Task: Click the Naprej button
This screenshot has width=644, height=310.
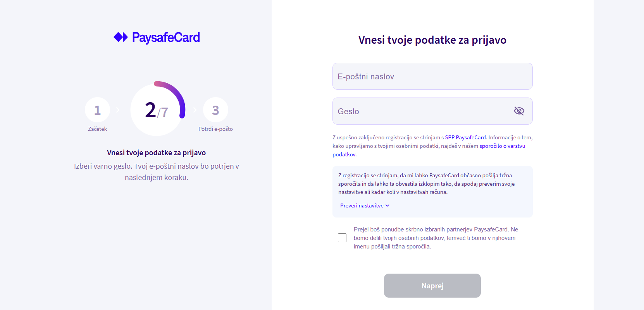Action: pyautogui.click(x=432, y=286)
